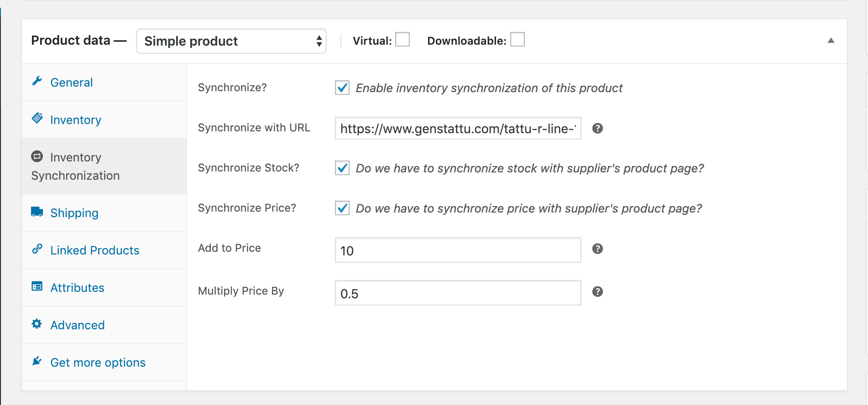
Task: Click the Advanced gear icon
Action: [37, 324]
